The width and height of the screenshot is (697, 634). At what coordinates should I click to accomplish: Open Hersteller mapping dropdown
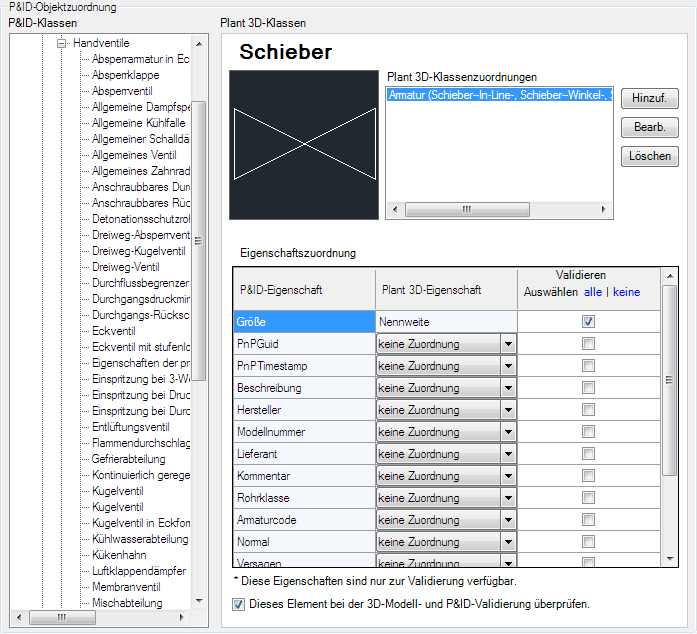click(508, 410)
